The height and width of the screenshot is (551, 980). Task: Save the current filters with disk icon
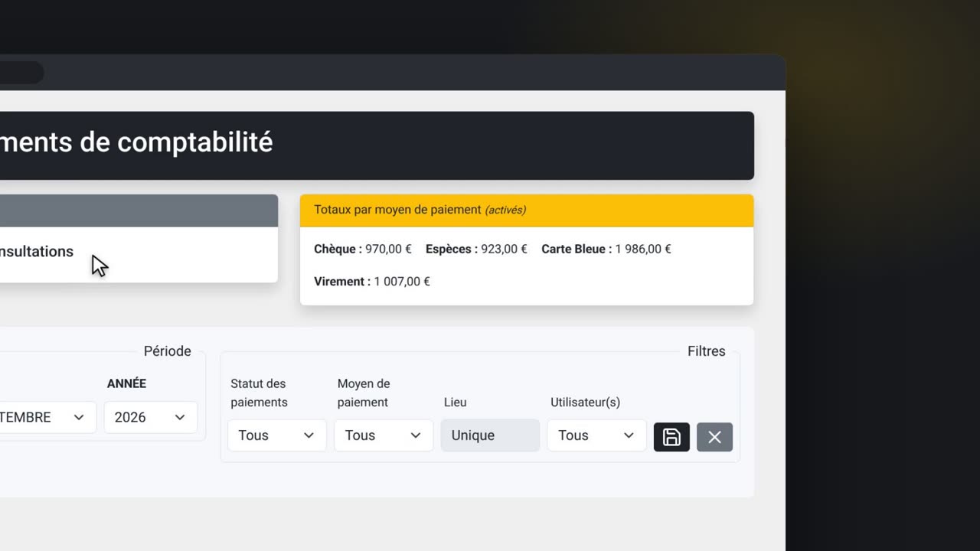671,437
